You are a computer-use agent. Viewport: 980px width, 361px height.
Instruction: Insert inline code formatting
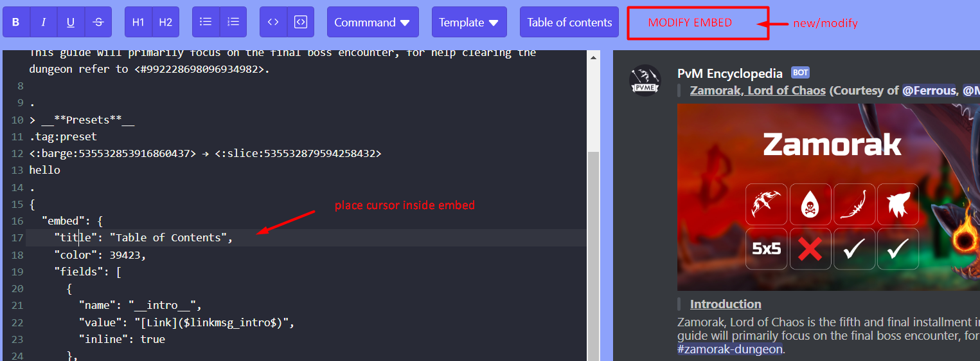(273, 22)
